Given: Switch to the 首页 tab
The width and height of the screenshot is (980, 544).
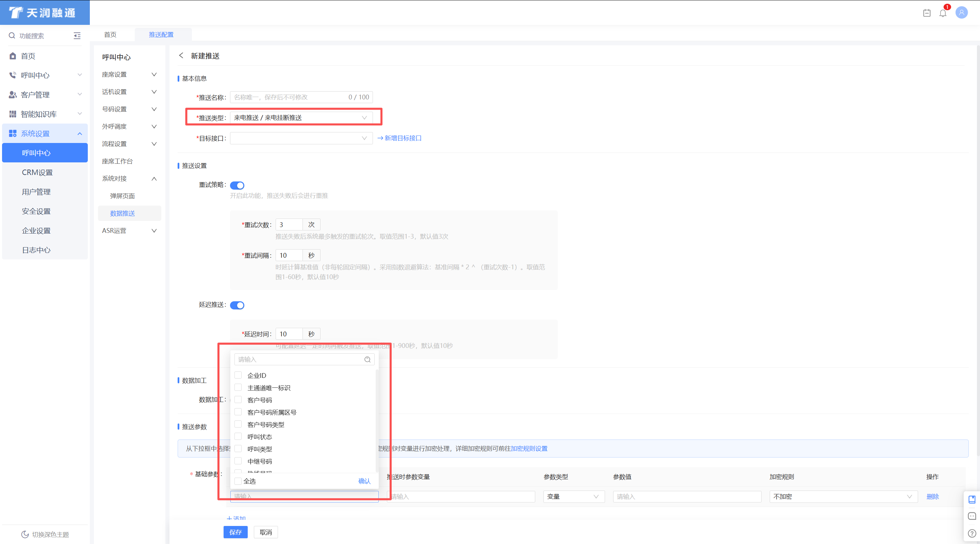Looking at the screenshot, I should click(x=110, y=35).
